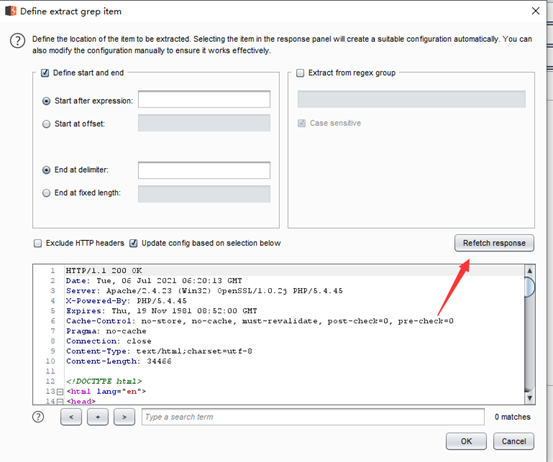The height and width of the screenshot is (462, 553).
Task: Click the Burp Suite logo in the title bar
Action: click(x=11, y=11)
